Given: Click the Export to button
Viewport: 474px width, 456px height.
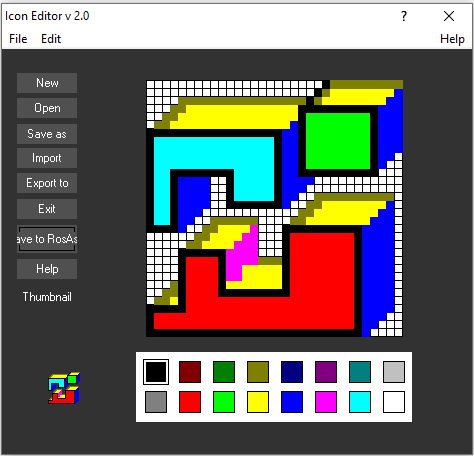Looking at the screenshot, I should pos(47,183).
